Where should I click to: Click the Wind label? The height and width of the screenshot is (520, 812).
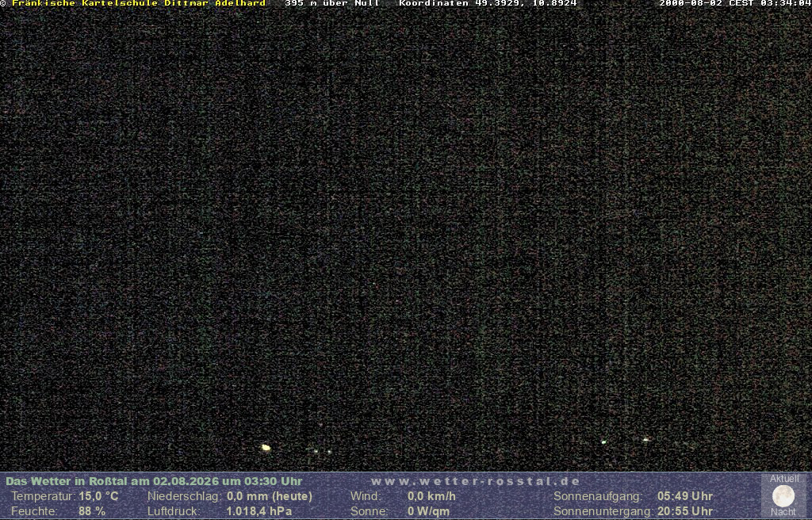365,496
